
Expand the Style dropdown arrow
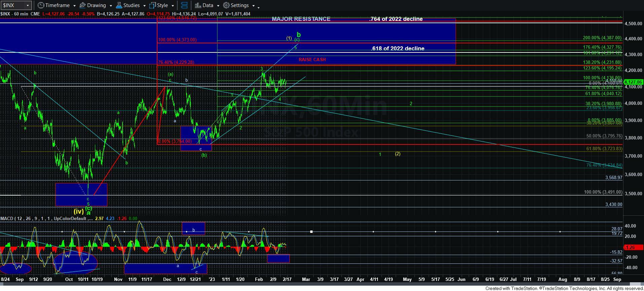coord(173,6)
